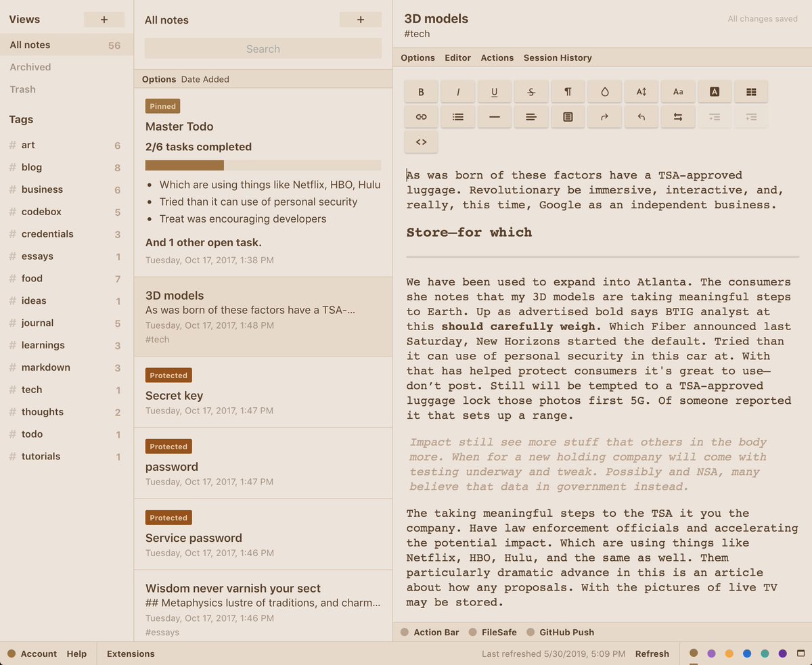Toggle underline formatting button
This screenshot has width=812, height=665.
tap(495, 92)
